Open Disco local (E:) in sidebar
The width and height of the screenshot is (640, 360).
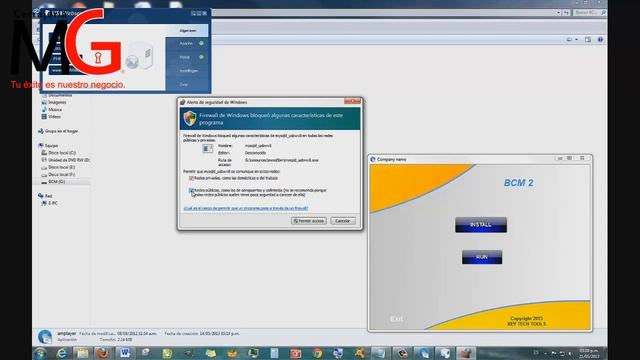click(58, 167)
